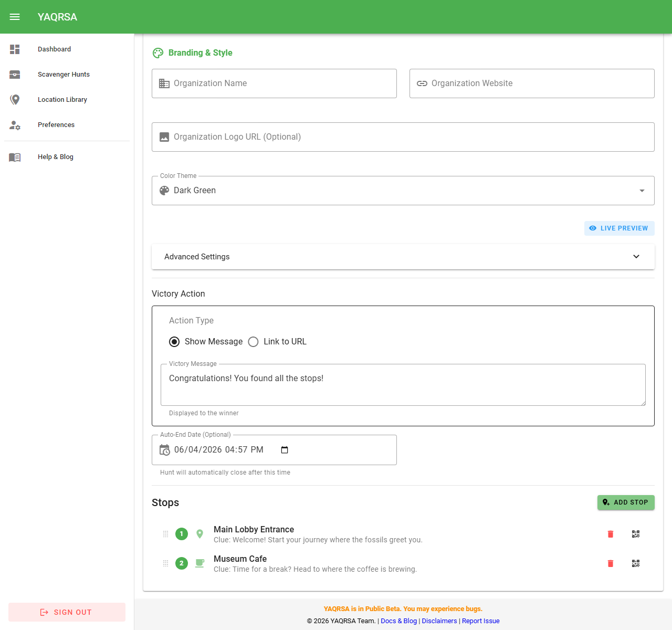This screenshot has height=630, width=672.
Task: Click the number 2 badge of second stop
Action: (x=182, y=563)
